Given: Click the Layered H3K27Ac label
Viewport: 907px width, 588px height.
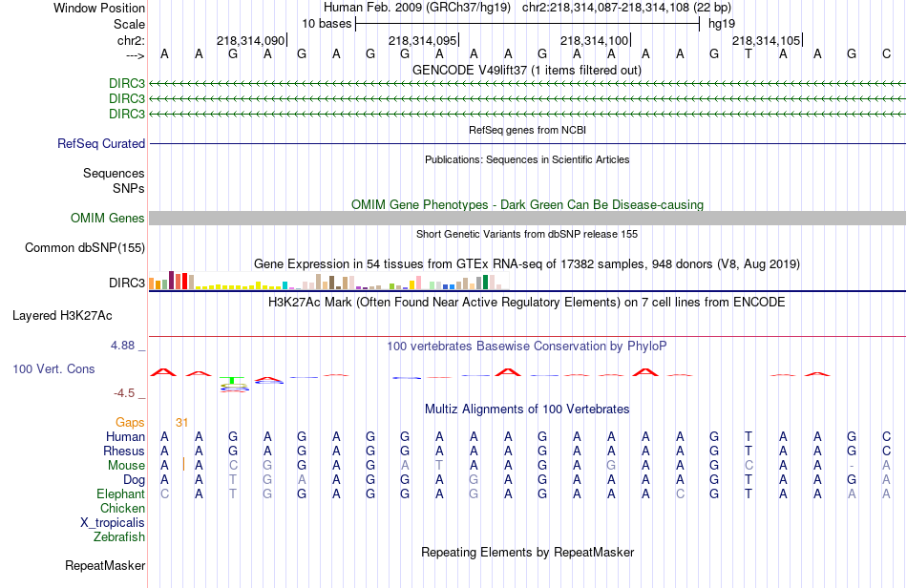Looking at the screenshot, I should (x=62, y=316).
